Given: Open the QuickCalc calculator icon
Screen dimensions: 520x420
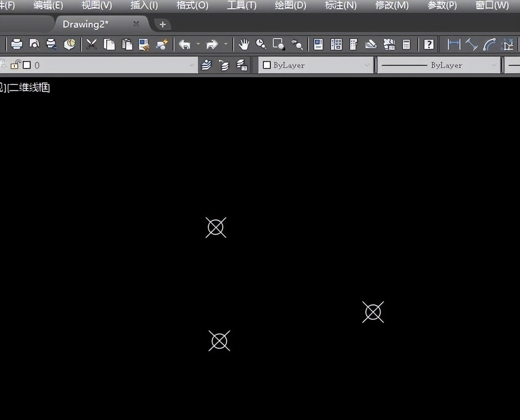Looking at the screenshot, I should 406,44.
